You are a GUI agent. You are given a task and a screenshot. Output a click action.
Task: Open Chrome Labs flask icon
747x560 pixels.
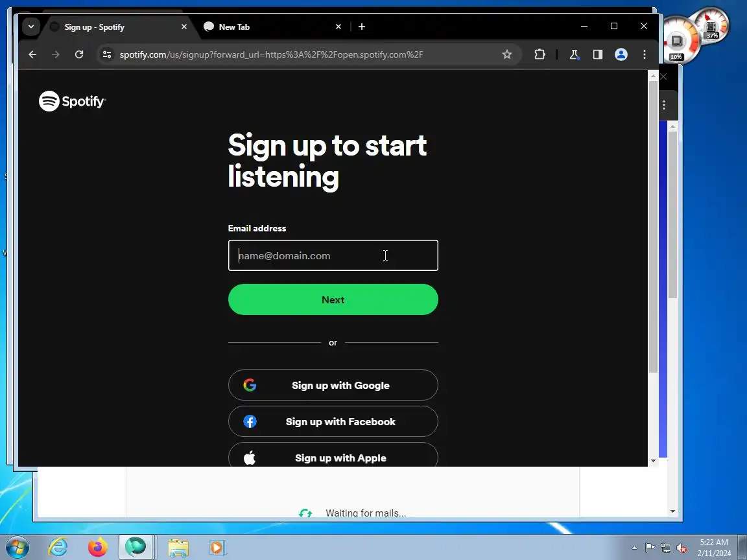coord(575,54)
